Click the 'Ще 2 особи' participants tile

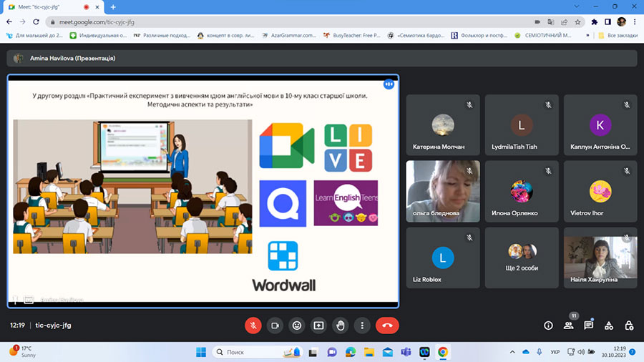click(521, 258)
